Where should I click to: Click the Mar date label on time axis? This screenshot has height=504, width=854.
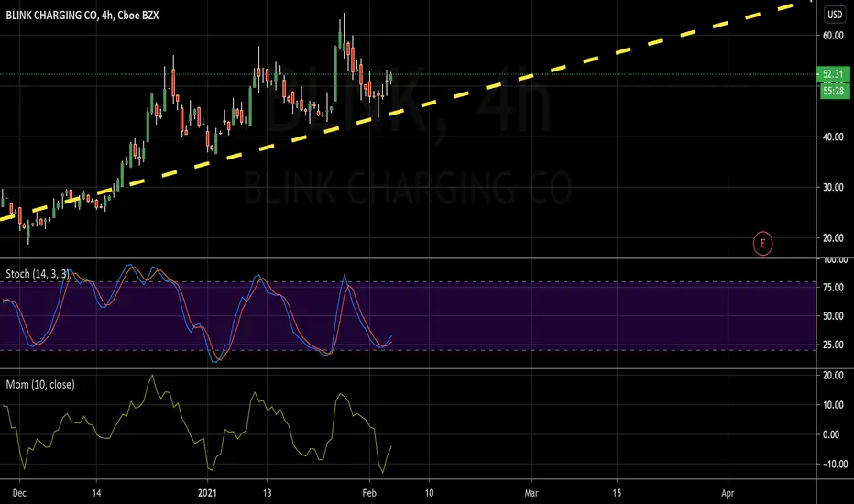click(531, 493)
